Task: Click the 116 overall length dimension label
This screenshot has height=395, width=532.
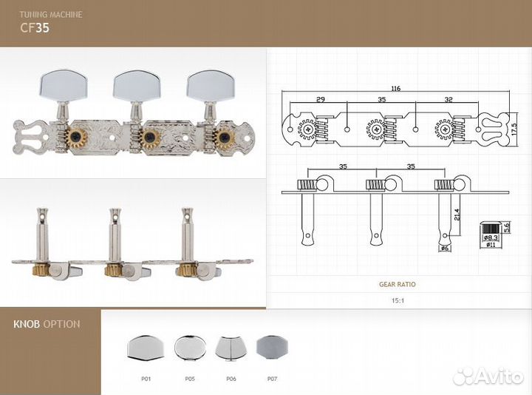Action: click(396, 88)
